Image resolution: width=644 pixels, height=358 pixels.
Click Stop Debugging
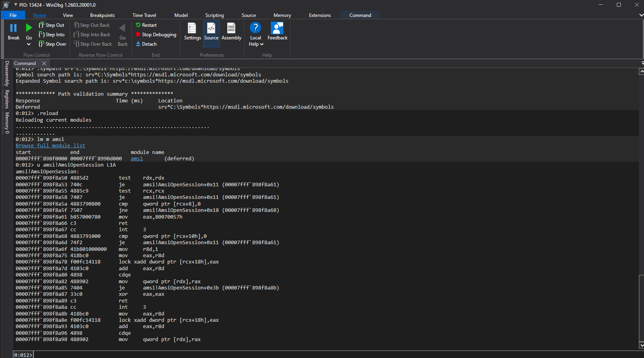[x=156, y=35]
